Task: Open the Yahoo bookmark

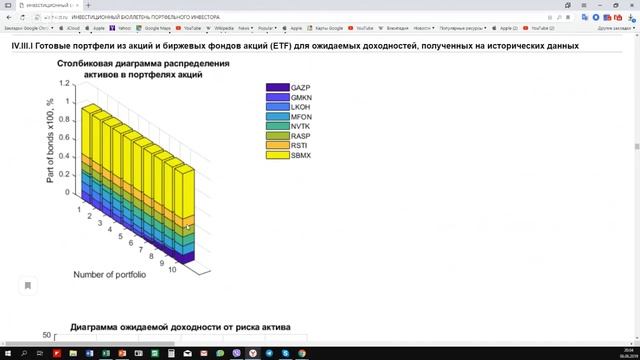Action: click(x=120, y=28)
